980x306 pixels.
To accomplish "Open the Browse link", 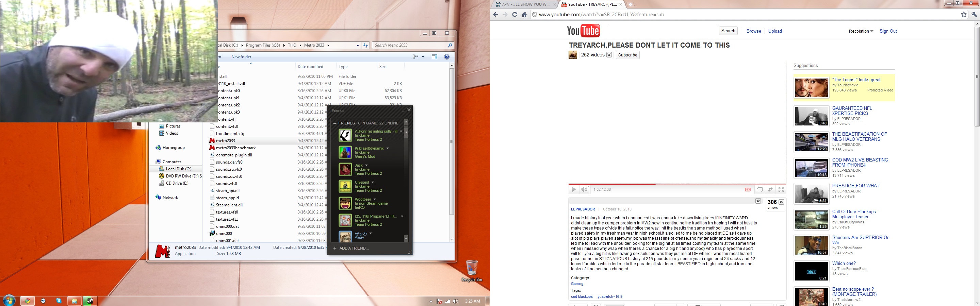I will [754, 31].
